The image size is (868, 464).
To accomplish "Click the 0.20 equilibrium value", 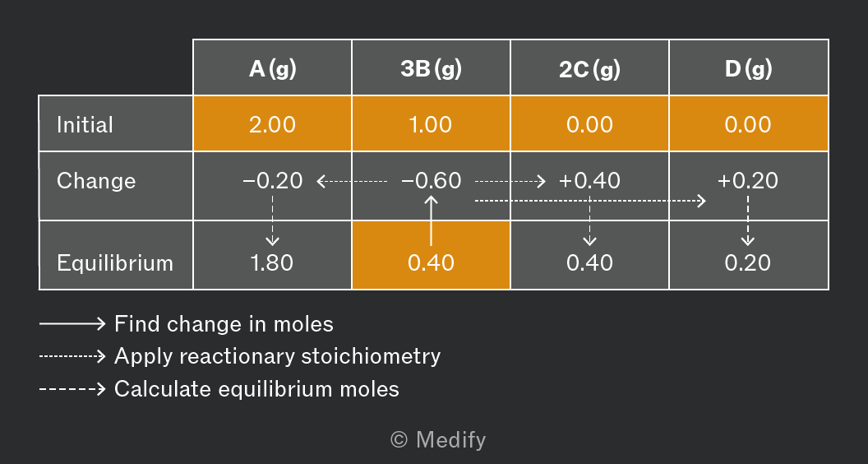I will 748,262.
